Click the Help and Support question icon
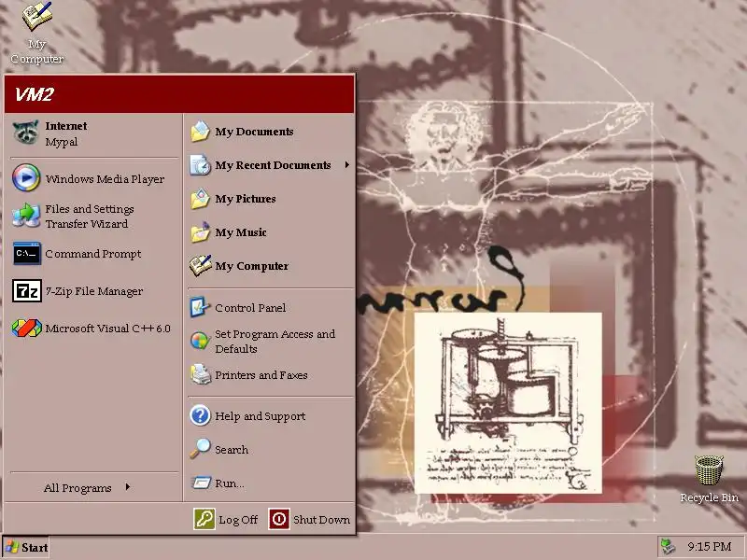The width and height of the screenshot is (747, 560). point(200,415)
